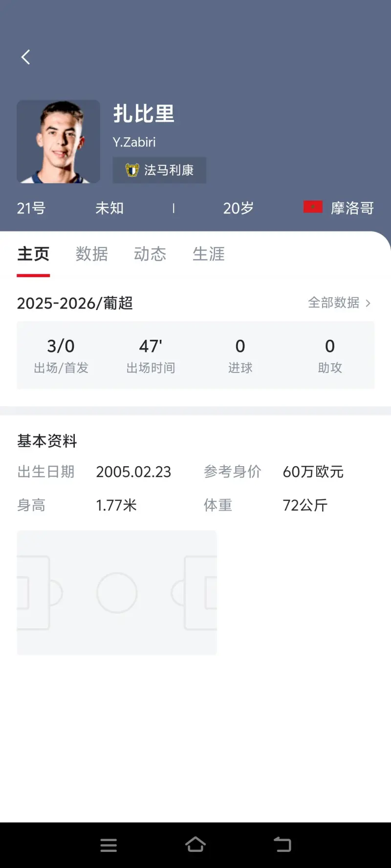Tap the 进球 goals stat

pyautogui.click(x=240, y=355)
